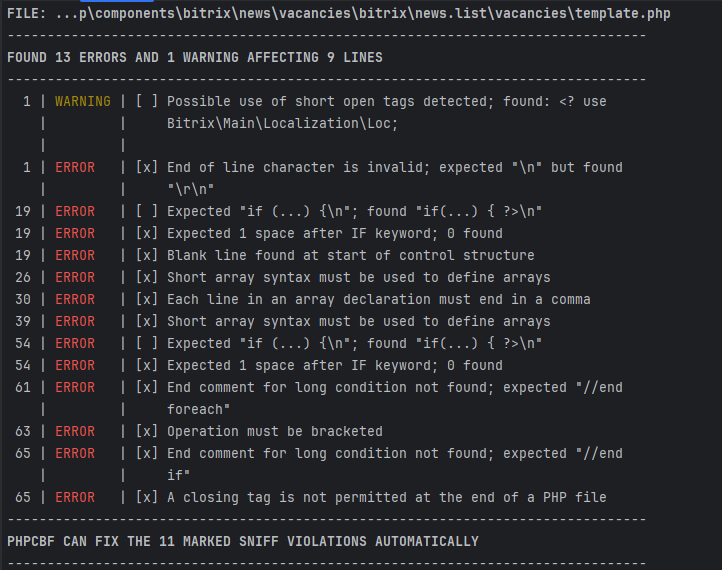The image size is (722, 570).
Task: Click line number 26 in the error list
Action: tap(23, 277)
